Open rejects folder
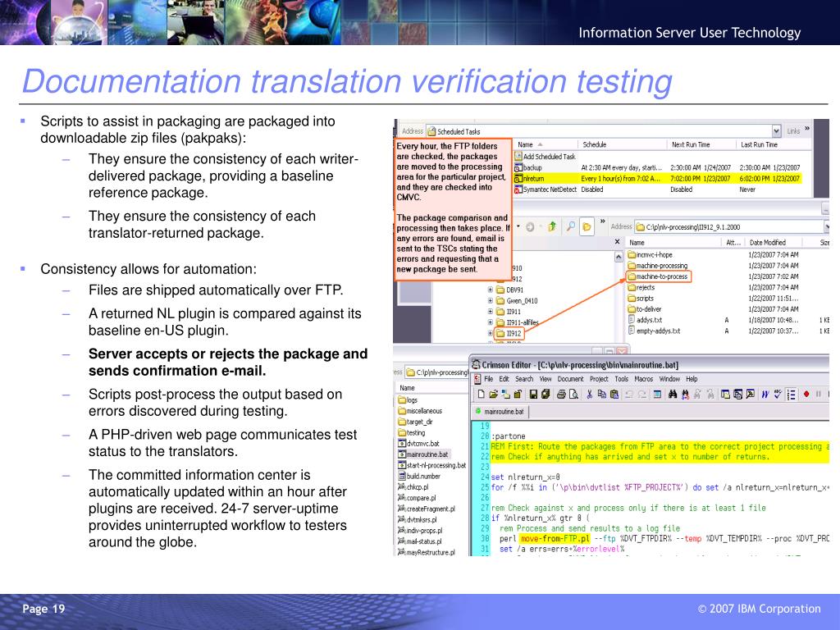 pyautogui.click(x=641, y=288)
